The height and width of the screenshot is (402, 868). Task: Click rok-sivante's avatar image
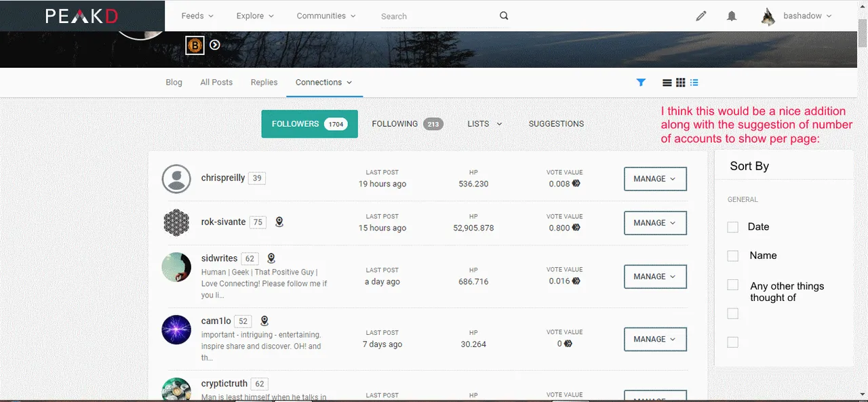(x=176, y=223)
